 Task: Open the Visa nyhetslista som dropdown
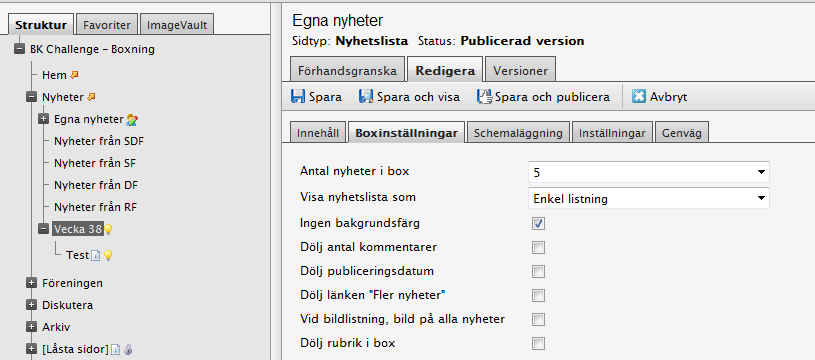[x=648, y=198]
